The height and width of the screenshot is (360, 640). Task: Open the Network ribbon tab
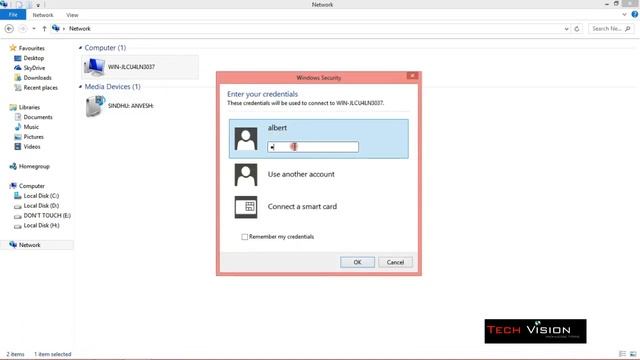coord(43,15)
